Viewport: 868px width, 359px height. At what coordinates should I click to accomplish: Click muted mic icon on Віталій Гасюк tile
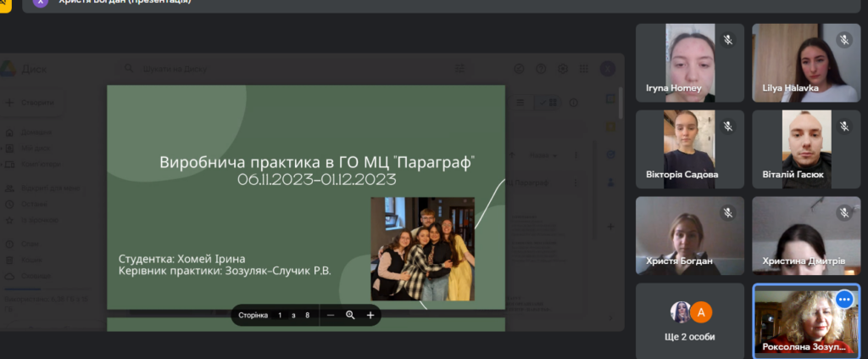tap(843, 126)
